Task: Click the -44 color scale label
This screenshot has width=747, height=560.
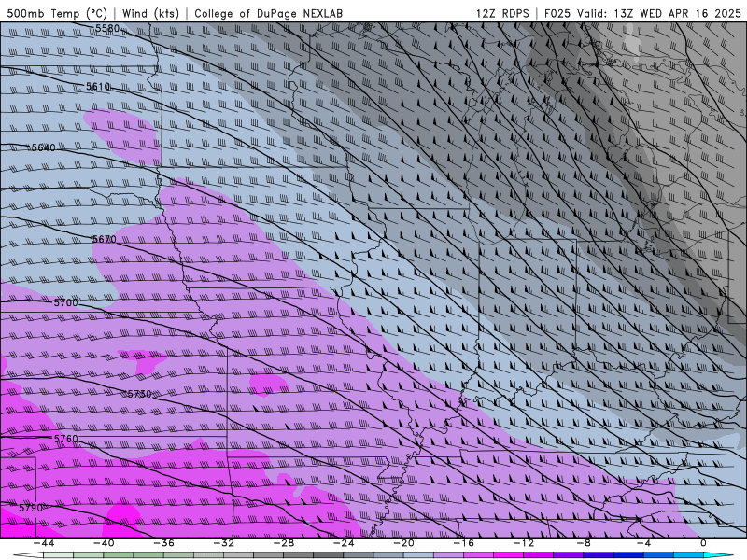Action: [x=44, y=543]
